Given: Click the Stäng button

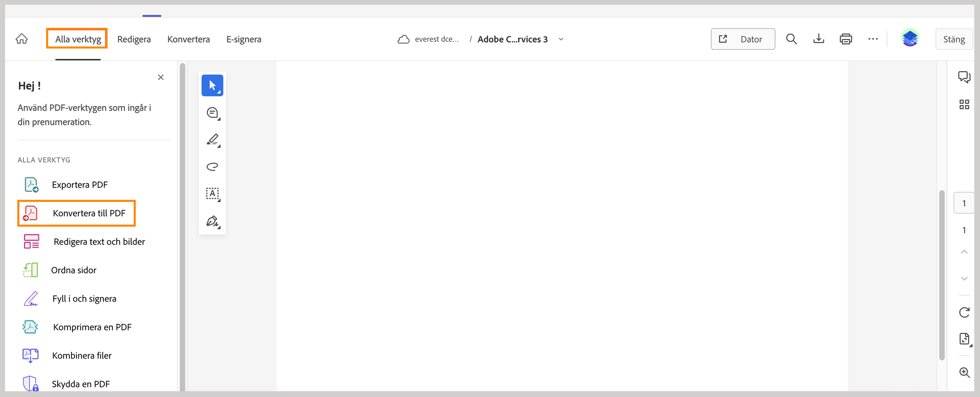Looking at the screenshot, I should click(x=954, y=39).
